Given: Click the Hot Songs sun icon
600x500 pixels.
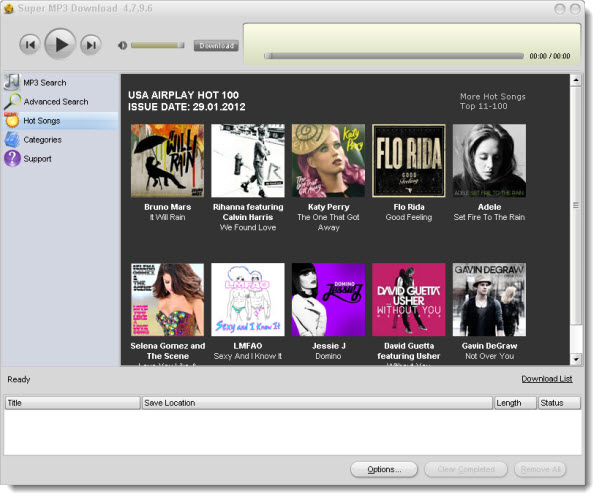Looking at the screenshot, I should (12, 120).
